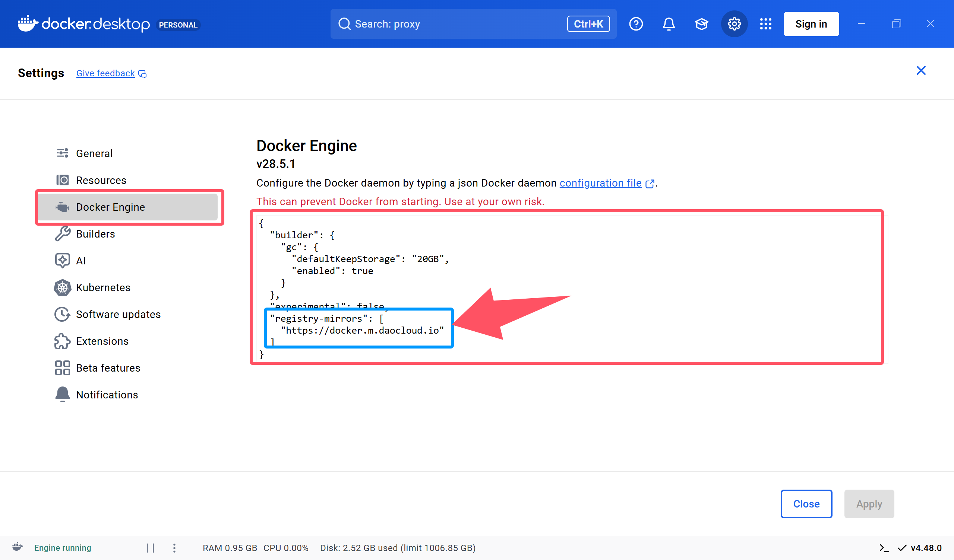Click the Give feedback link

tap(105, 73)
